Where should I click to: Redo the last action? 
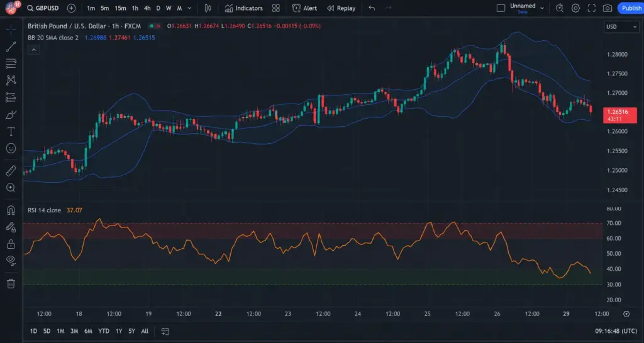click(388, 8)
